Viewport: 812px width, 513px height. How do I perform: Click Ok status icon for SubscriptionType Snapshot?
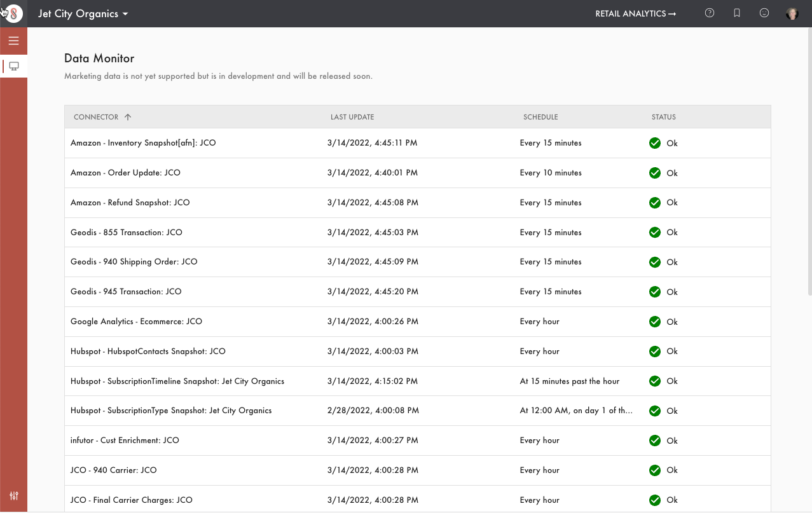click(655, 411)
